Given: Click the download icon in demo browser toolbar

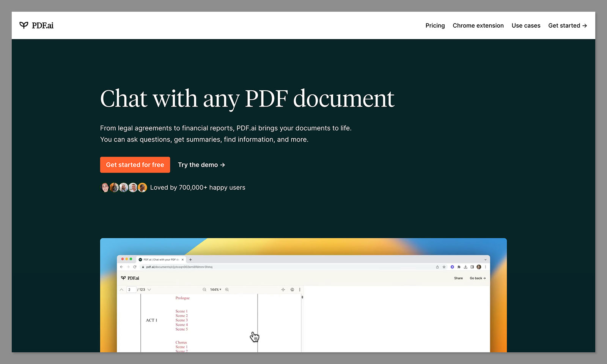Looking at the screenshot, I should [x=465, y=267].
